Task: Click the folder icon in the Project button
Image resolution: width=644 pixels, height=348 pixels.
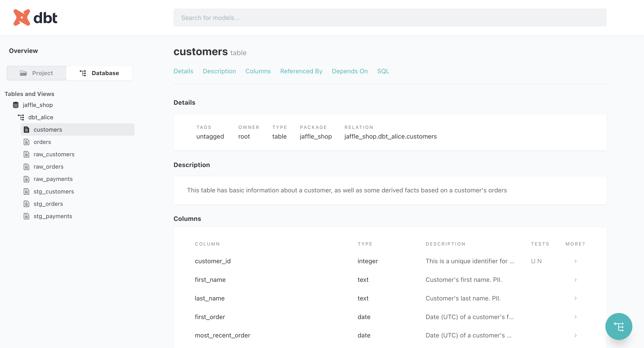Action: (23, 73)
